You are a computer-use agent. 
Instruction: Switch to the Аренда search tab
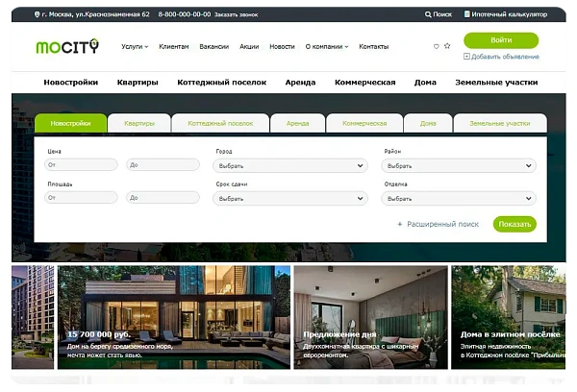[x=298, y=123]
